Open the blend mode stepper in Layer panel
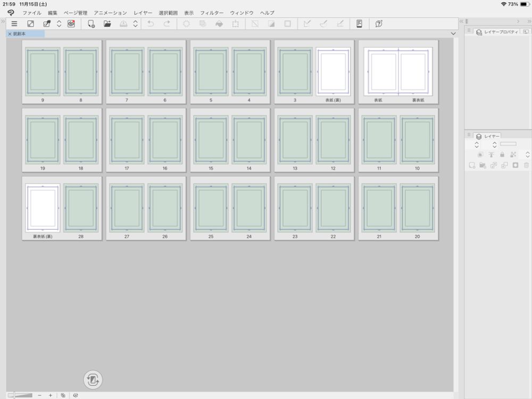This screenshot has width=532, height=399. point(477,145)
